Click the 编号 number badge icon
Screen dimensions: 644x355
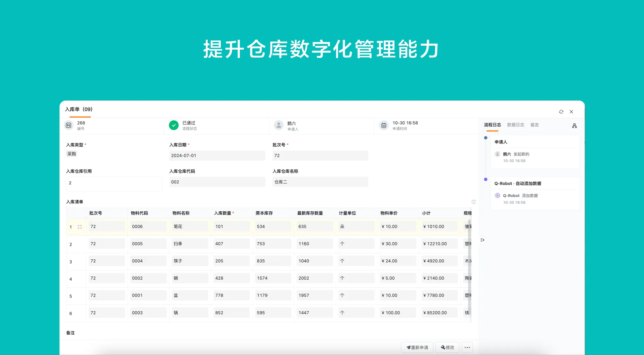pos(69,126)
